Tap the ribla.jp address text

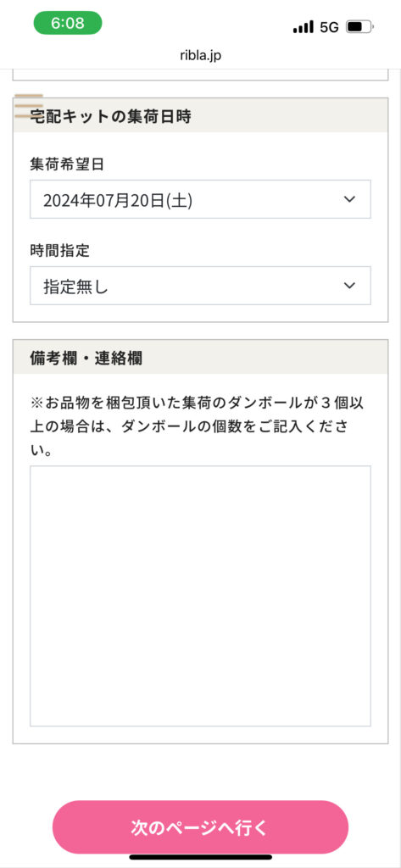(x=200, y=56)
